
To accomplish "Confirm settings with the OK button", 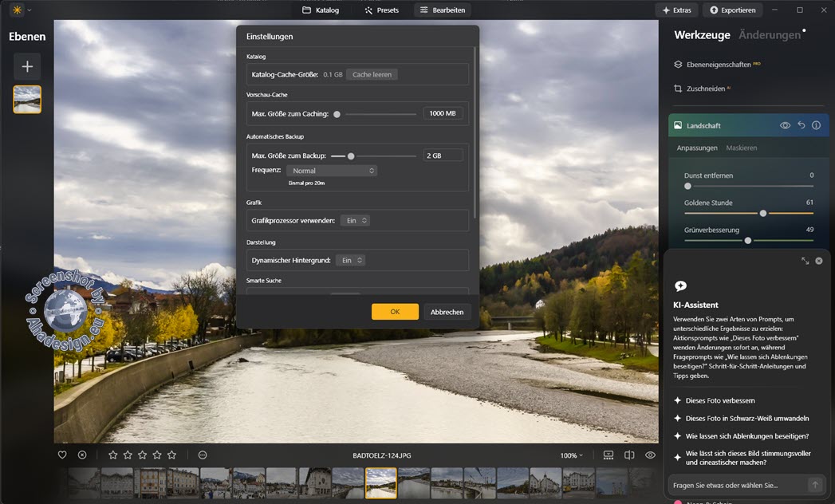I will (x=394, y=312).
